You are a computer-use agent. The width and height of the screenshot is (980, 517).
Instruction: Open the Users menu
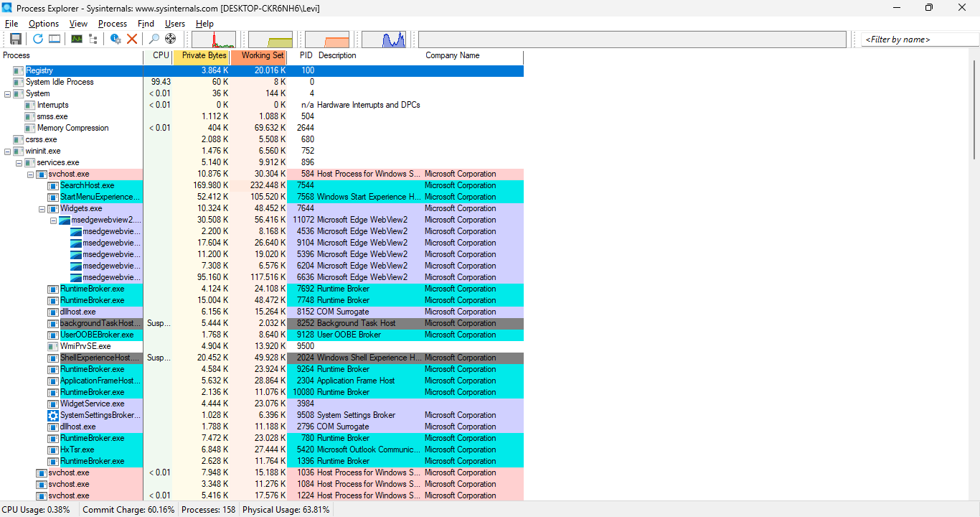[x=175, y=24]
